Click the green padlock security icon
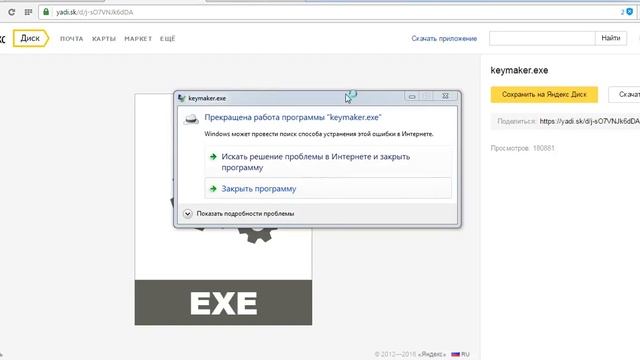640x360 pixels. 46,12
